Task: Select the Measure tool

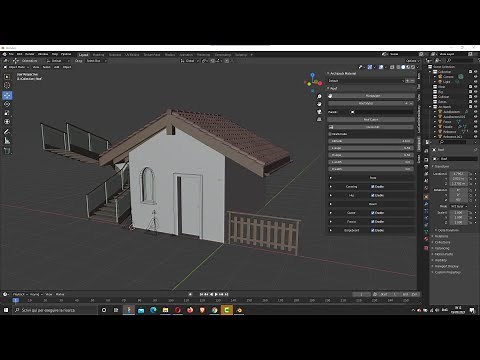Action: pyautogui.click(x=7, y=141)
